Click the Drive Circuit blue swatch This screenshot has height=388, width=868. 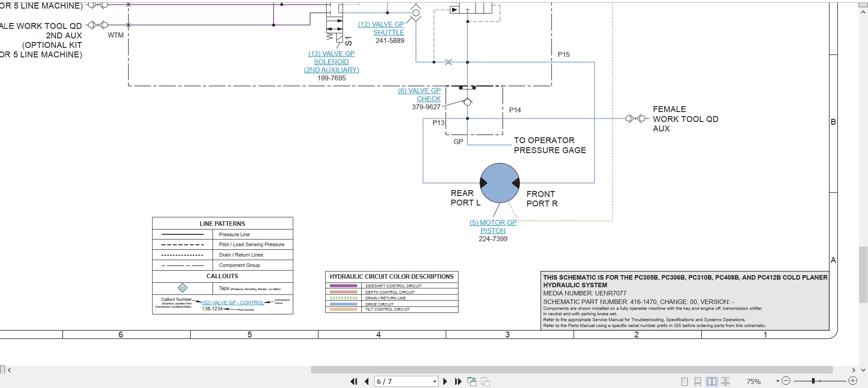tap(344, 304)
